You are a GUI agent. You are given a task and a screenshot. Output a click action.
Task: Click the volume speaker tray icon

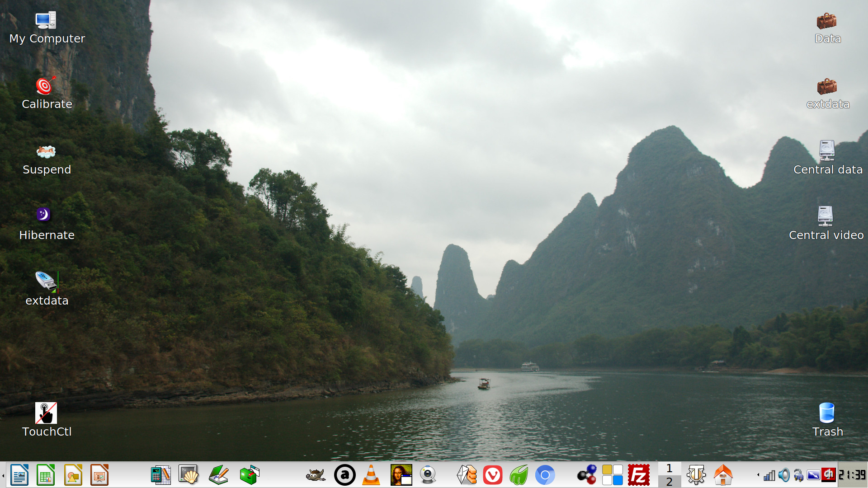click(784, 475)
